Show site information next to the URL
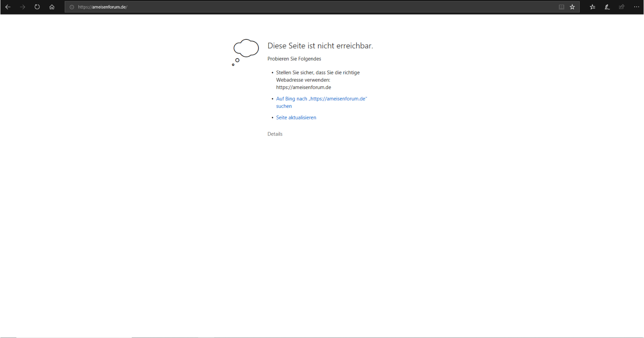Image resolution: width=644 pixels, height=338 pixels. pyautogui.click(x=72, y=7)
